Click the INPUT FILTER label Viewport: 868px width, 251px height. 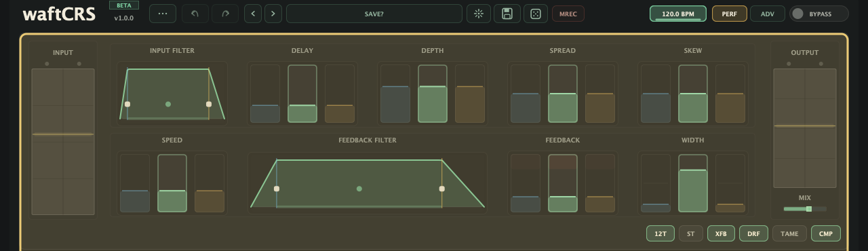(172, 51)
